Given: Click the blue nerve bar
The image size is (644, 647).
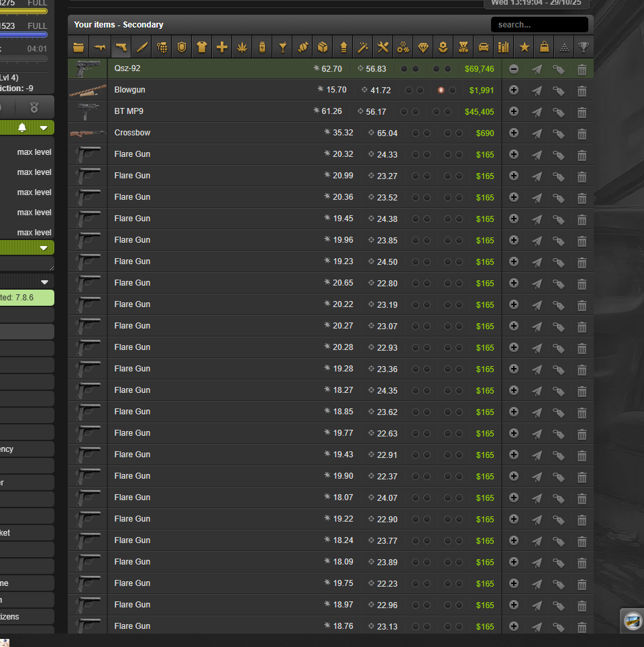Looking at the screenshot, I should pyautogui.click(x=23, y=35).
